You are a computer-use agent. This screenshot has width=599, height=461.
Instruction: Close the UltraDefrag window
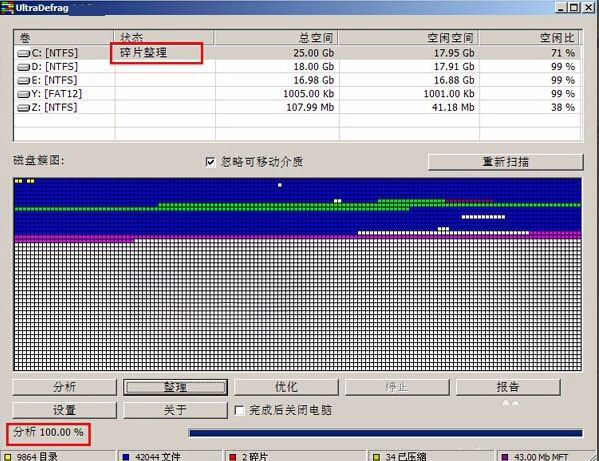click(588, 7)
